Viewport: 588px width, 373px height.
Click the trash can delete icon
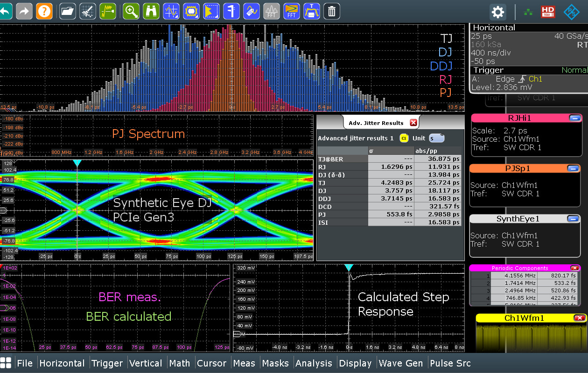(x=331, y=11)
